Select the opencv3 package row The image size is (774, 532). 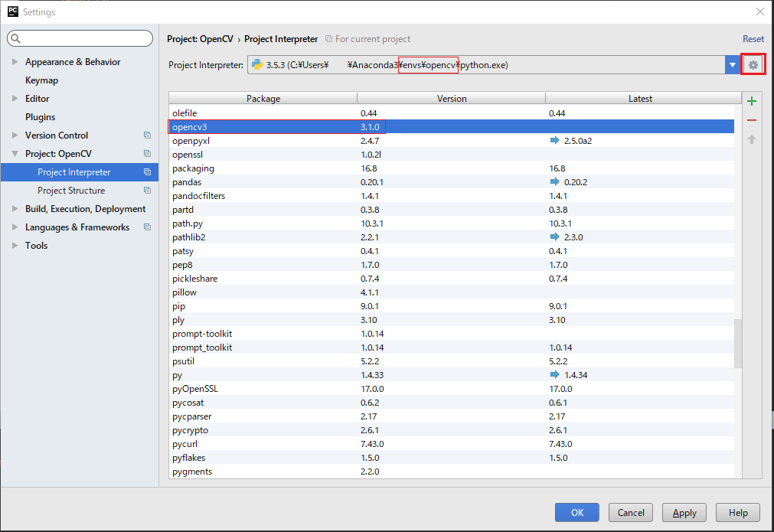(451, 127)
